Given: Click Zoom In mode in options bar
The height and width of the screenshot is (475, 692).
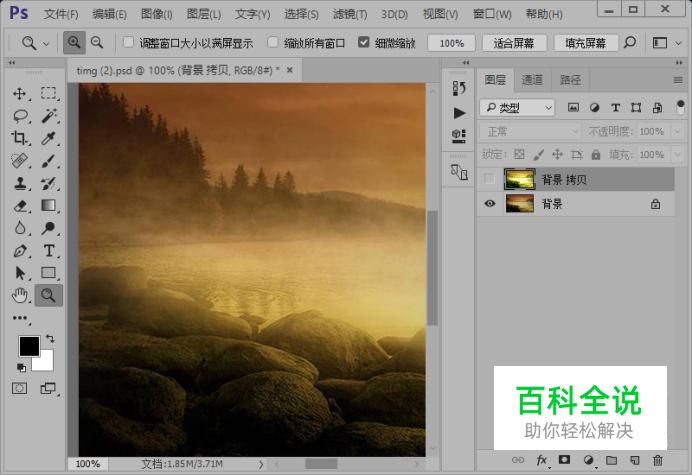Looking at the screenshot, I should coord(74,42).
